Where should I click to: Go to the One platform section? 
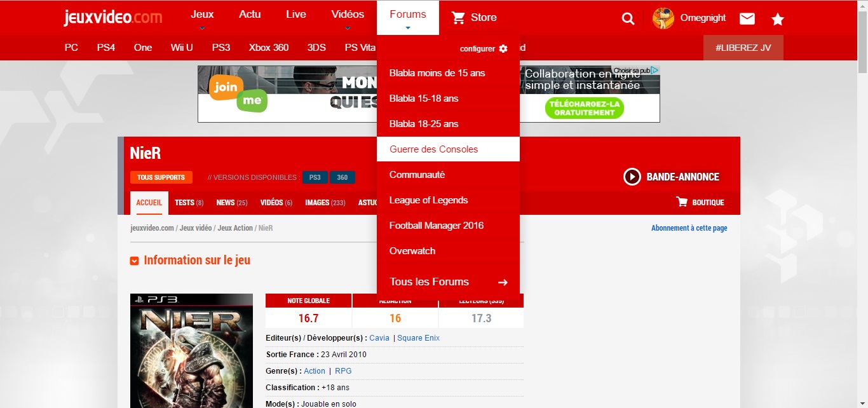tap(143, 48)
